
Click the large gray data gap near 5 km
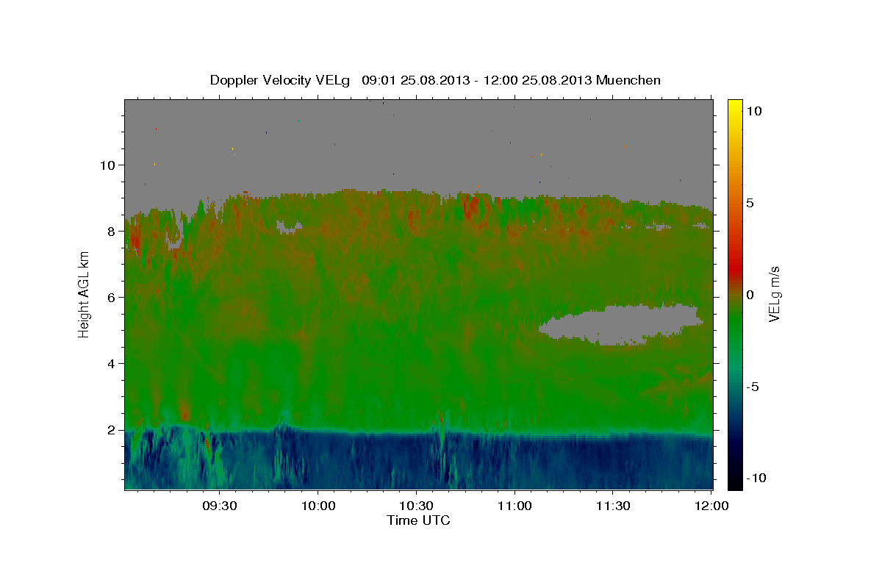coord(621,324)
